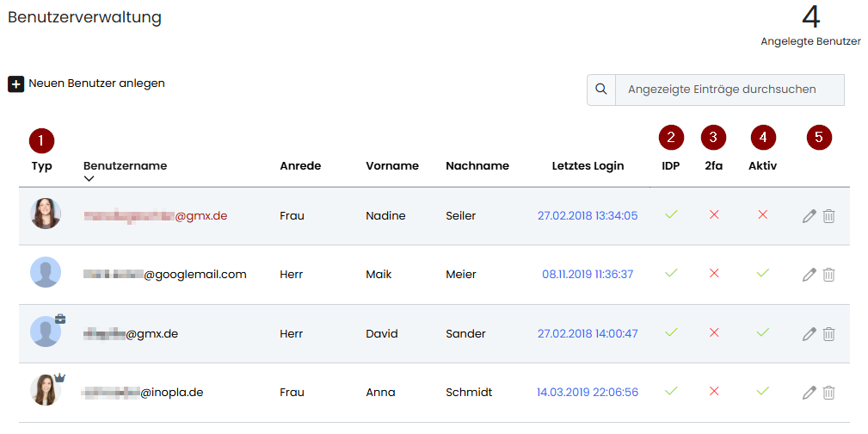Screen dimensions: 868x434
Task: Toggle 2fa status for Maik Meier
Action: pyautogui.click(x=713, y=274)
